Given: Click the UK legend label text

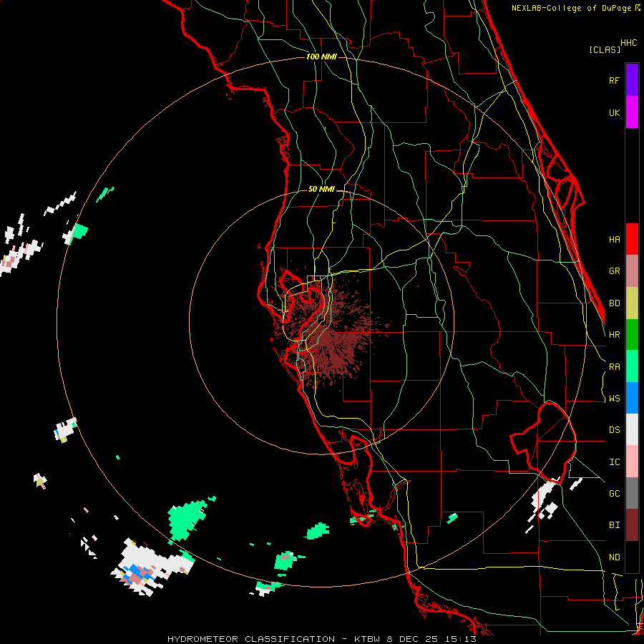Looking at the screenshot, I should [x=614, y=112].
